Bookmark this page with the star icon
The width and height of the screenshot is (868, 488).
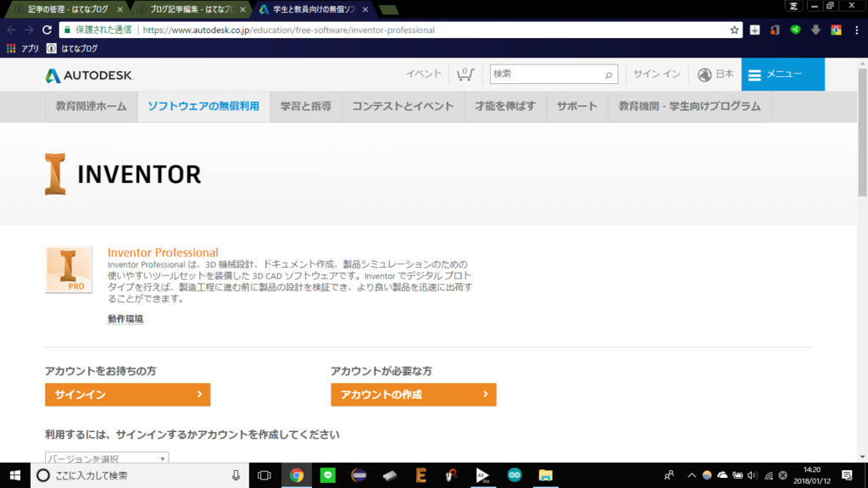[x=734, y=30]
